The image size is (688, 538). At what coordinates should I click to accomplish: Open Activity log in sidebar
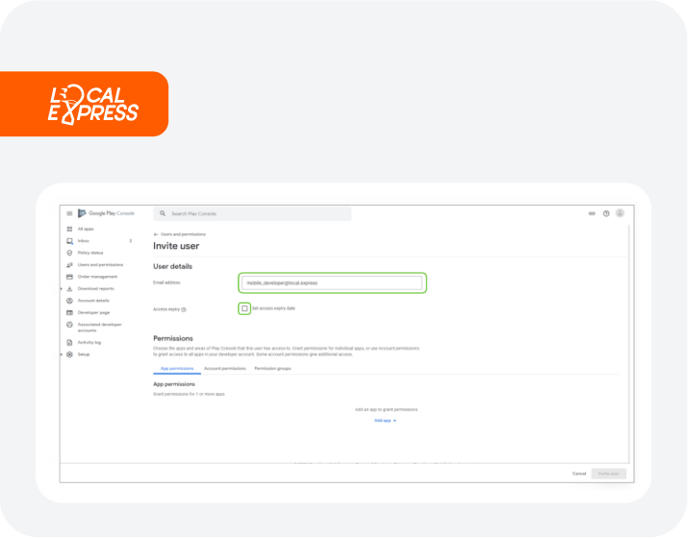pyautogui.click(x=89, y=342)
